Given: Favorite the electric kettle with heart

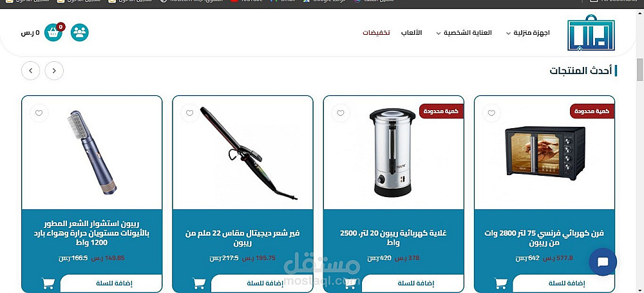Looking at the screenshot, I should coord(341,113).
